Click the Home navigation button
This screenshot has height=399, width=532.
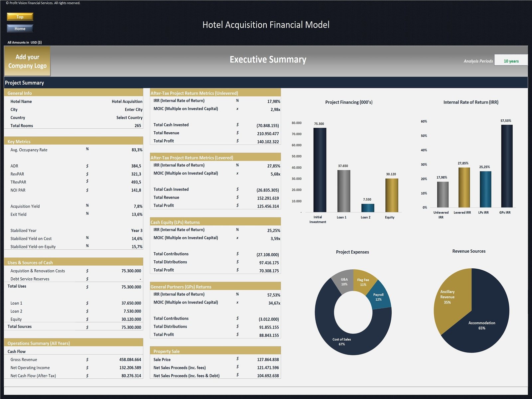tap(19, 29)
